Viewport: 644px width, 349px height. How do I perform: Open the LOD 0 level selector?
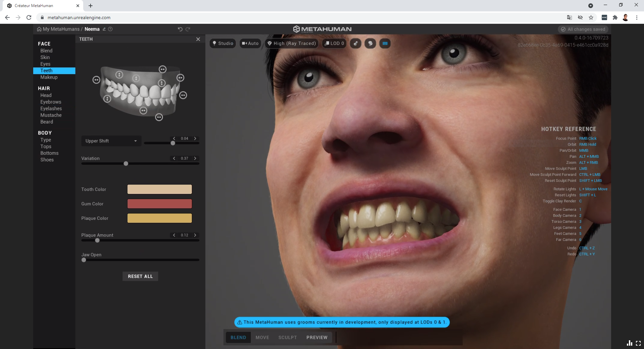tap(334, 43)
